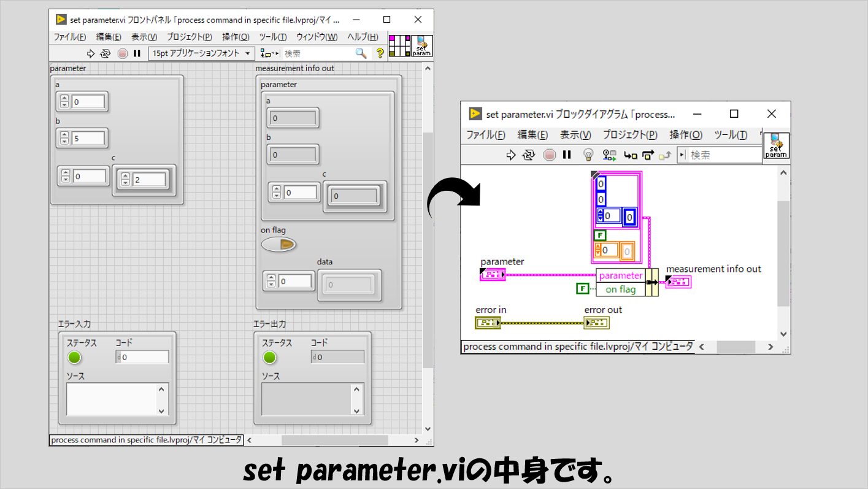
Task: Click the Step Into icon
Action: (x=630, y=155)
